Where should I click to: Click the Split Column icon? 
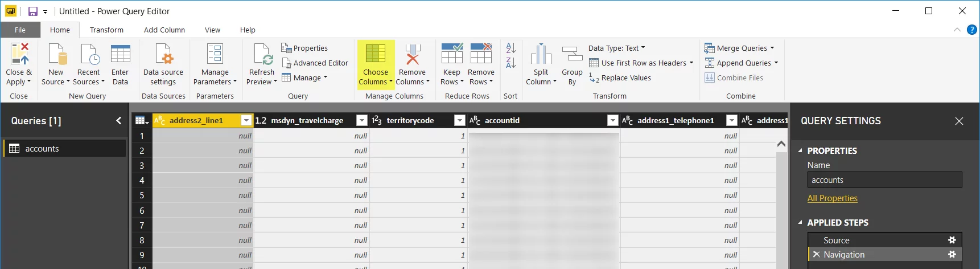[x=541, y=54]
